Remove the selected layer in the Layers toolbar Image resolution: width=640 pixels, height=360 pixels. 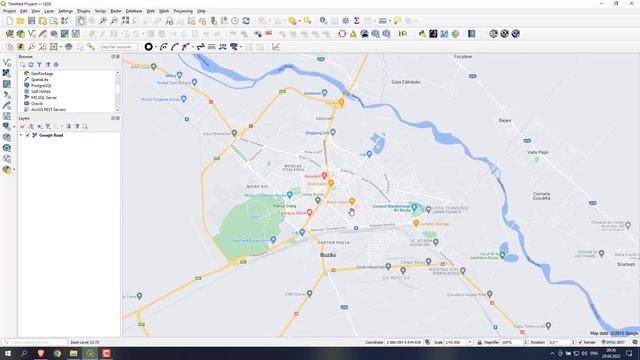tap(85, 127)
